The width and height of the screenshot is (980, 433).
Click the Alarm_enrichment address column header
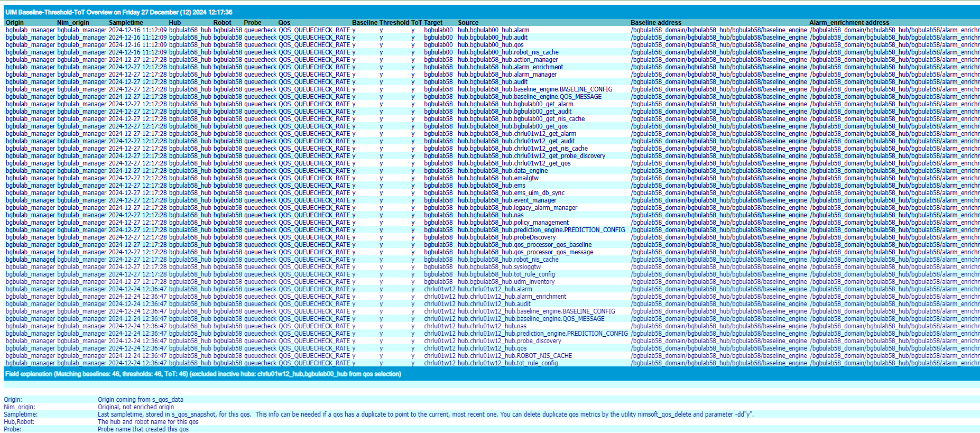pos(849,23)
